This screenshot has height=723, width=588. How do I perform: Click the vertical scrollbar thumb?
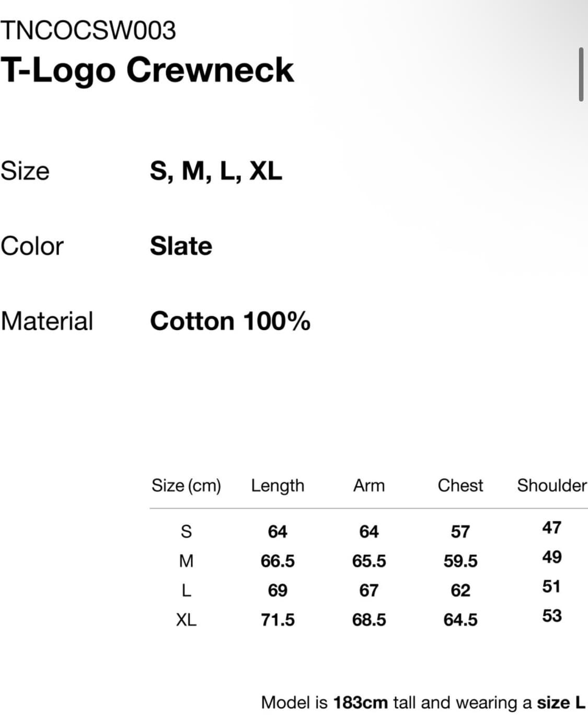click(x=581, y=74)
